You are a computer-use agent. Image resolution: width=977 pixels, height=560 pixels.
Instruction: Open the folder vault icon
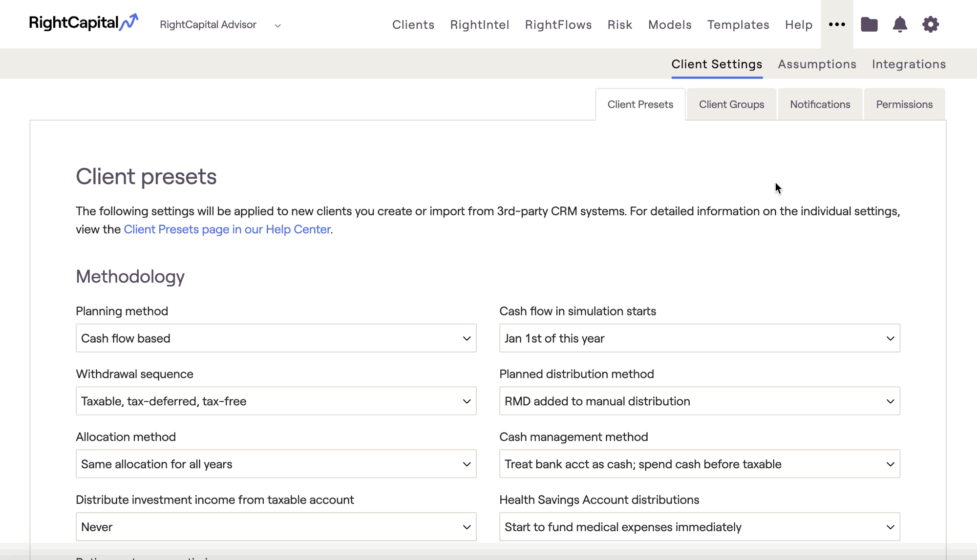tap(869, 24)
